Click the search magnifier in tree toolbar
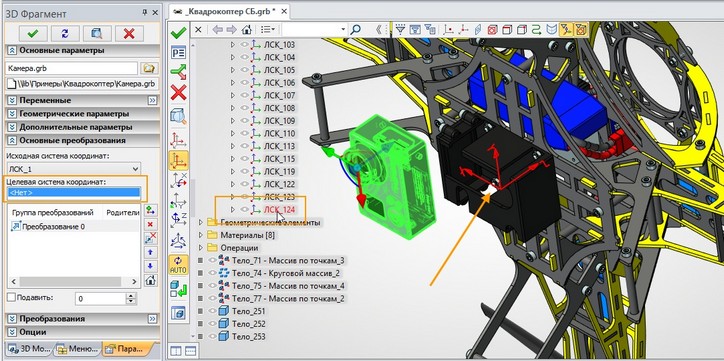 pos(356,30)
